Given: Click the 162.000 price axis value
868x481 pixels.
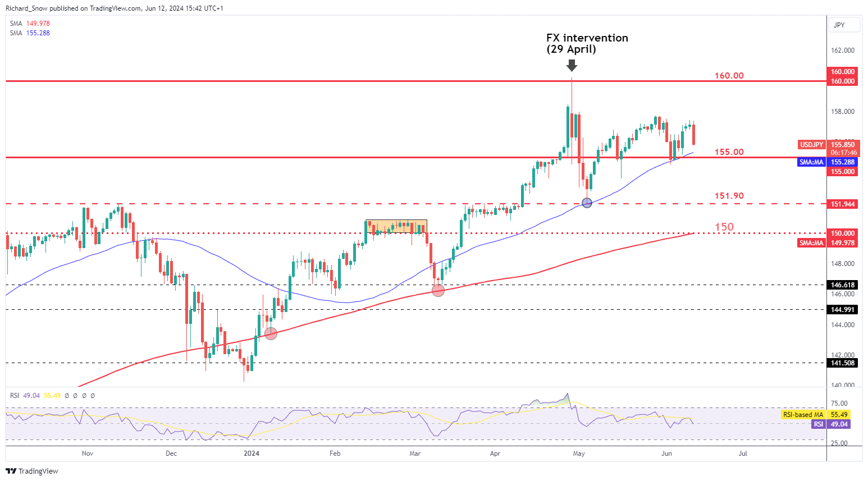Looking at the screenshot, I should 843,51.
